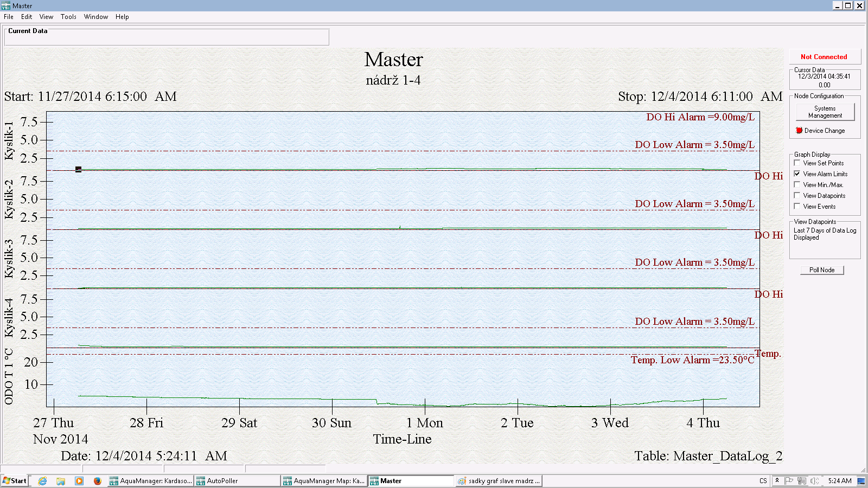Open the network tray icon

coord(801,481)
